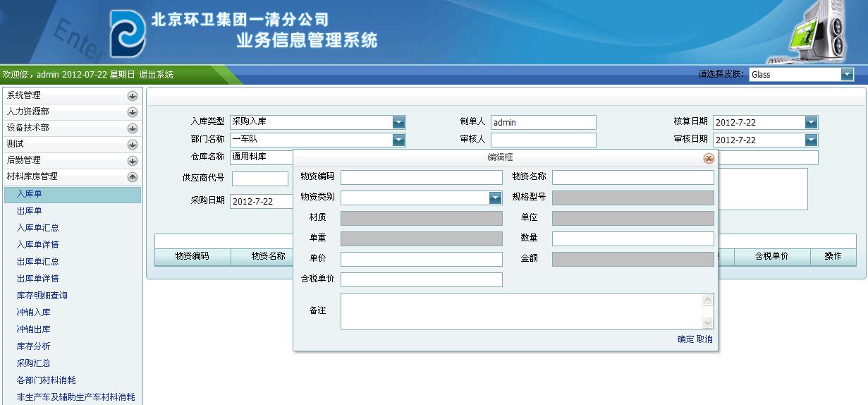Screen dimensions: 868x405
Task: Click the 物资编码 input field in dialog
Action: [421, 177]
